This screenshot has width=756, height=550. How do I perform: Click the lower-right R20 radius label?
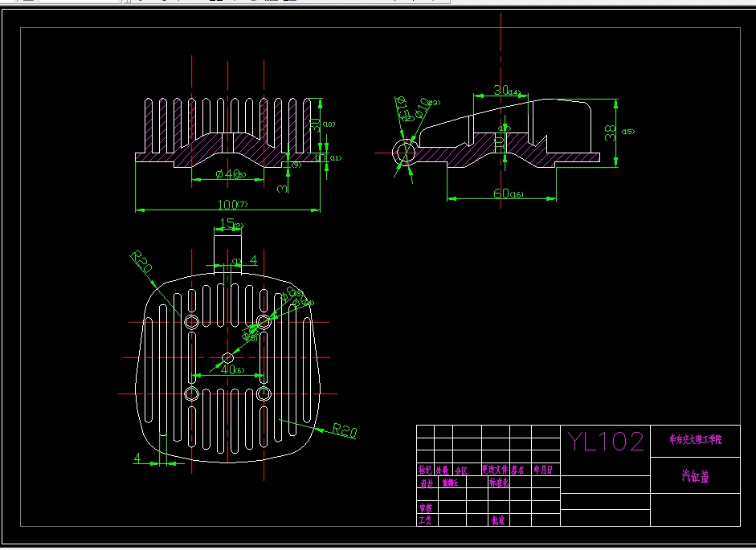pyautogui.click(x=345, y=430)
